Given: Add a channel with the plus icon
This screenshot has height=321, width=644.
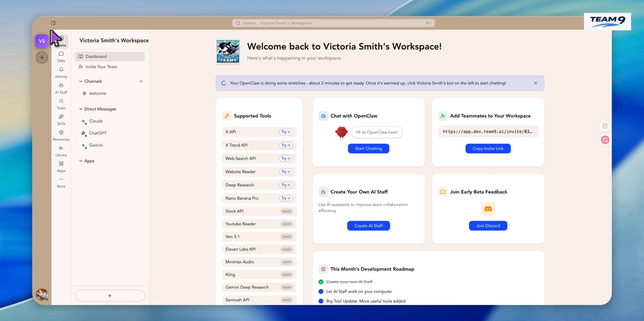Looking at the screenshot, I should tap(141, 81).
